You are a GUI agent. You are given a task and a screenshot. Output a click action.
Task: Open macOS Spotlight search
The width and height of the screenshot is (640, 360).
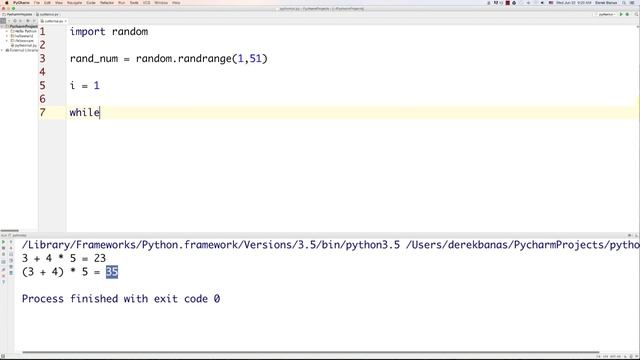coord(624,3)
